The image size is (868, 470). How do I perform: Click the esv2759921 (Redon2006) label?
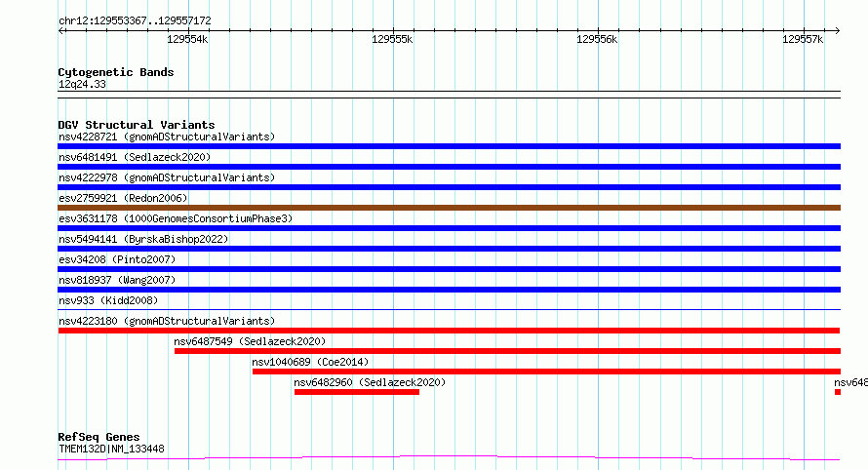(x=123, y=198)
